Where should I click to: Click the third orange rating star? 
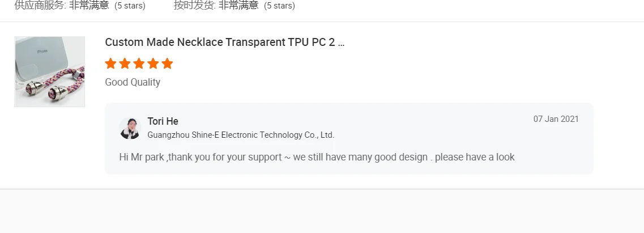tap(139, 63)
